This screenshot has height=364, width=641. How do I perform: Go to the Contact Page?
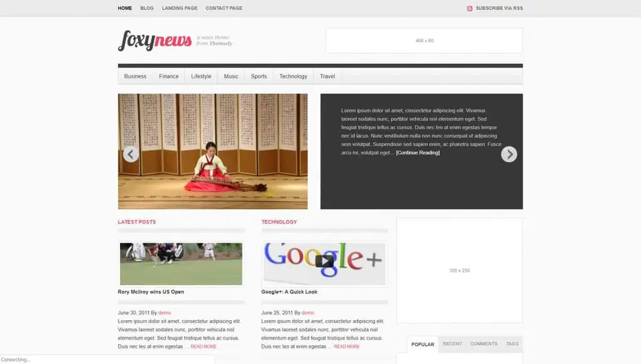[223, 8]
